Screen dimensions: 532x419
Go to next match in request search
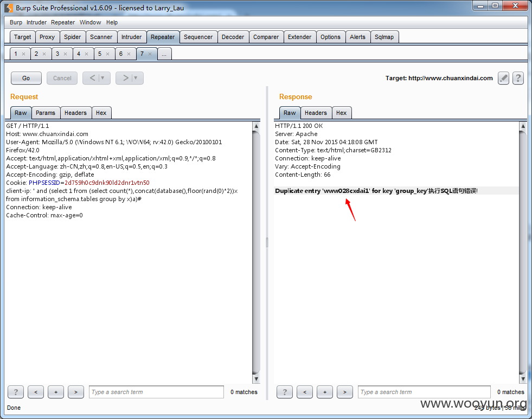click(x=76, y=392)
